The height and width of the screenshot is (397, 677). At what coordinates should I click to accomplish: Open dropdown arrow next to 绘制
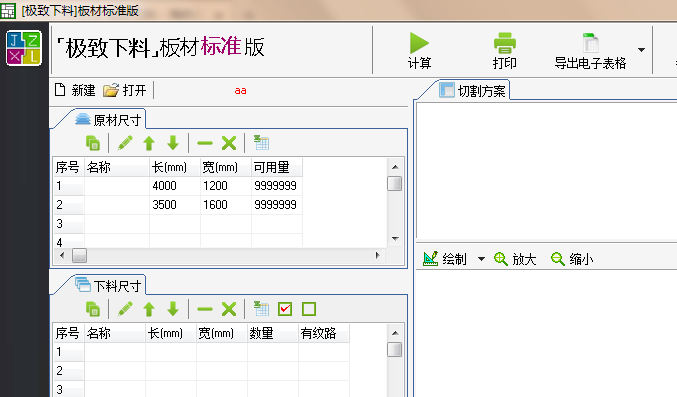[x=481, y=259]
